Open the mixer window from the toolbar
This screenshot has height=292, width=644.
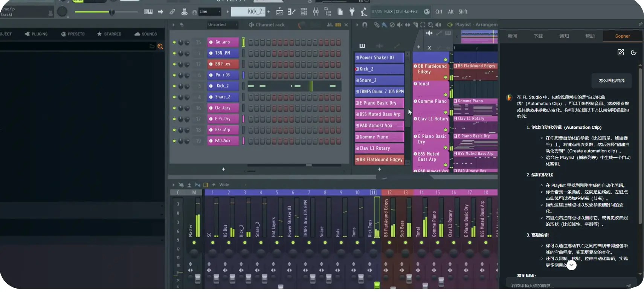[316, 12]
